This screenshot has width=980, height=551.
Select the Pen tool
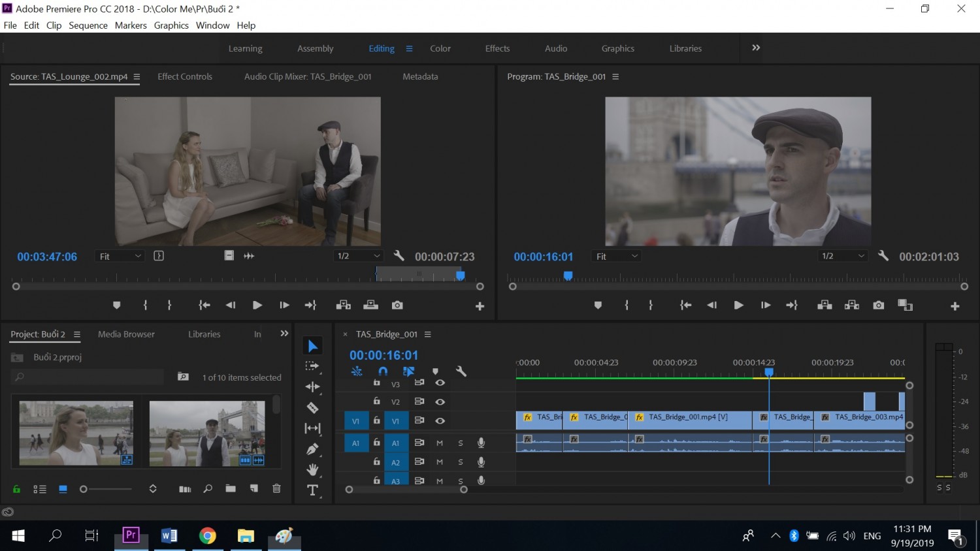click(313, 449)
